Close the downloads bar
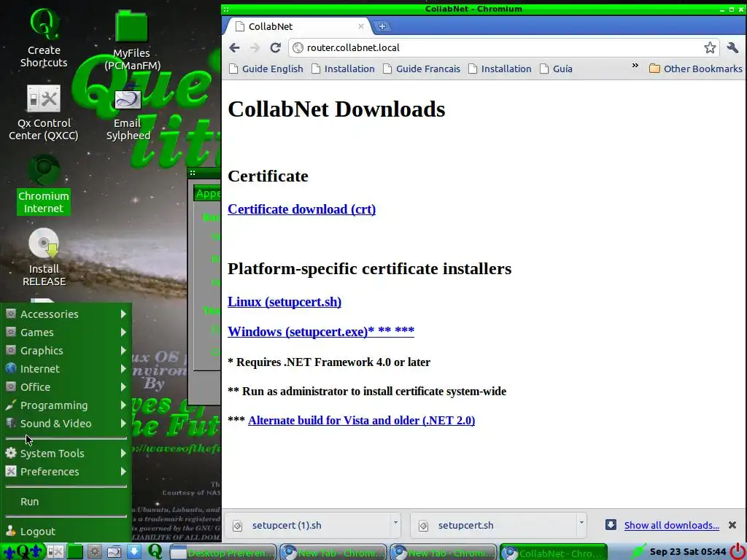747x560 pixels. point(732,525)
